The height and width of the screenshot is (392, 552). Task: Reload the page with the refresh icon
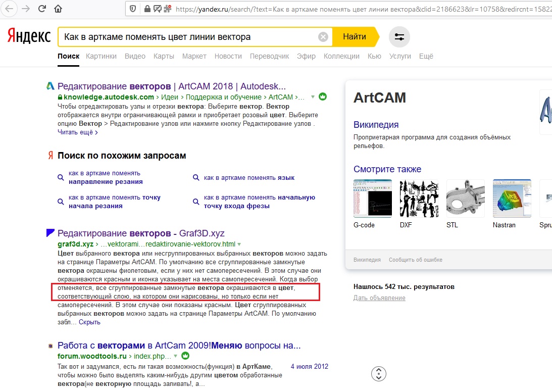[x=42, y=9]
